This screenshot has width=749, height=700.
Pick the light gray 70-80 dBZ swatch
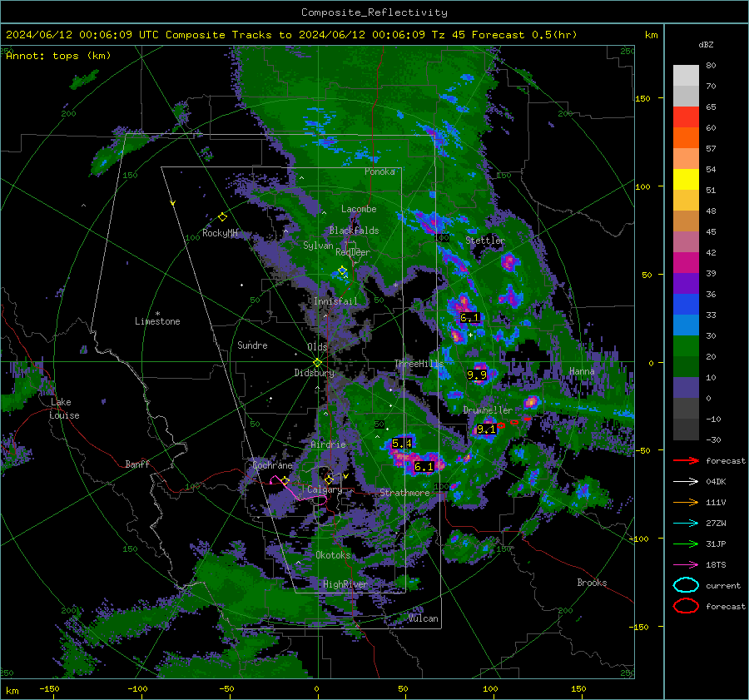[x=686, y=76]
